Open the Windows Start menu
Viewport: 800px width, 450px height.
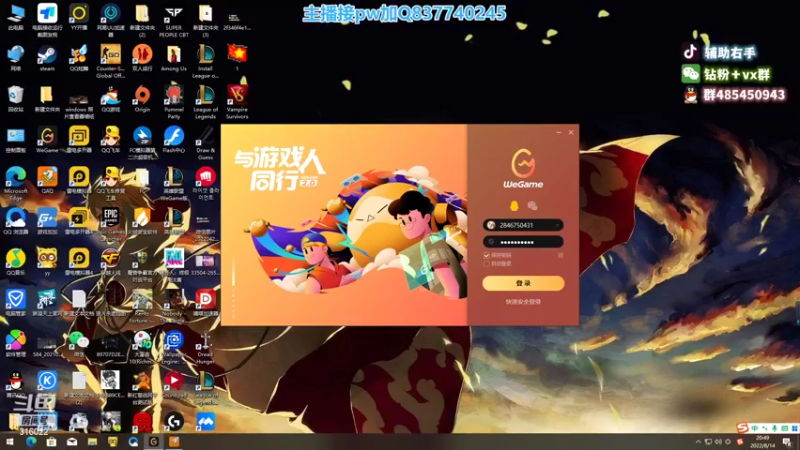click(10, 442)
